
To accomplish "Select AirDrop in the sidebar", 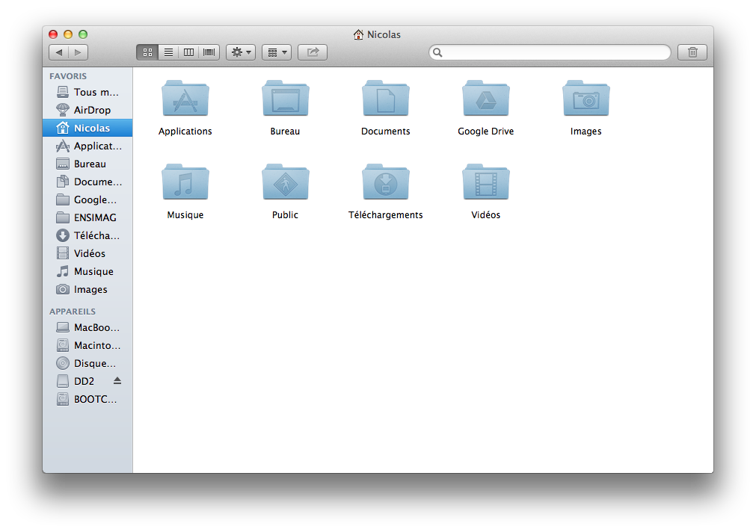I will point(91,110).
